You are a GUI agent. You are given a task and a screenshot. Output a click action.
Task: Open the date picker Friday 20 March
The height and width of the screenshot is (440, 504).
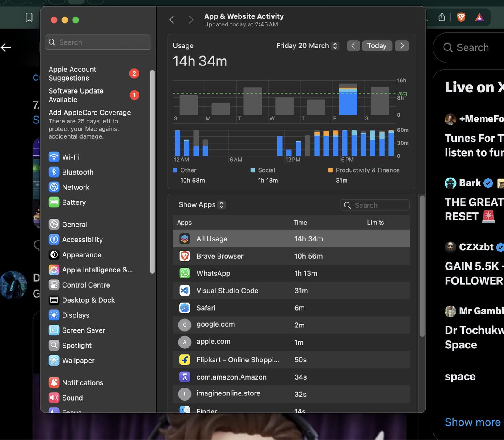pyautogui.click(x=307, y=46)
